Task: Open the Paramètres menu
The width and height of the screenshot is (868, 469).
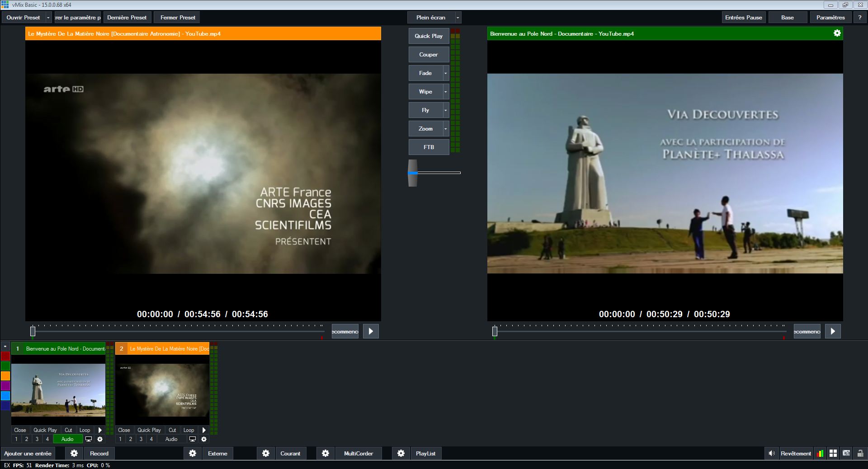Action: point(830,18)
